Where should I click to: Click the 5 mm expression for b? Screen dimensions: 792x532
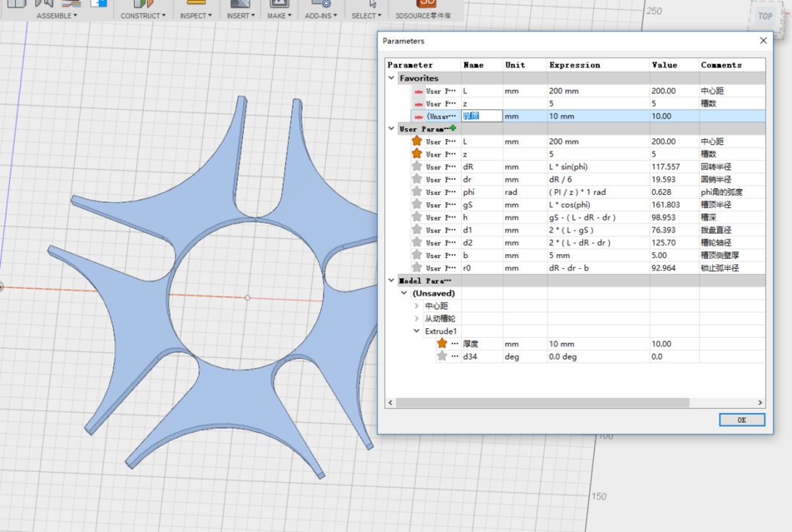click(x=559, y=255)
